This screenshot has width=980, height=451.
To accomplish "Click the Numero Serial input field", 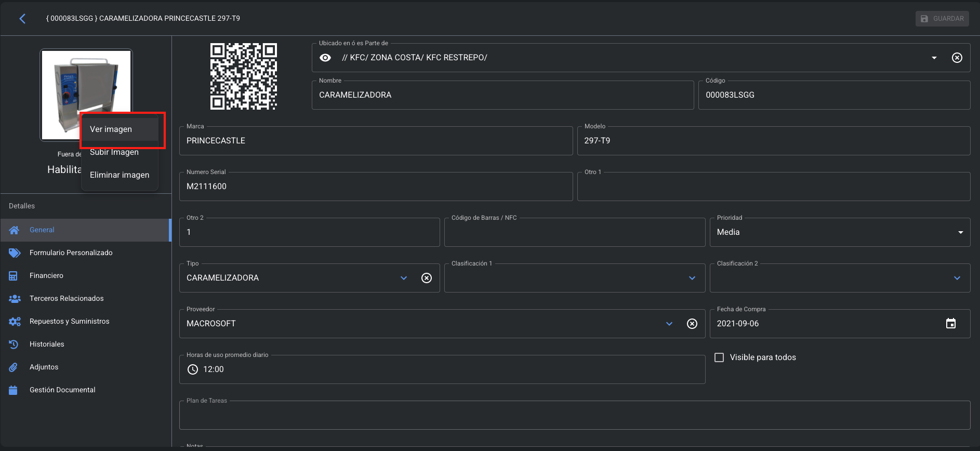I will [x=376, y=187].
